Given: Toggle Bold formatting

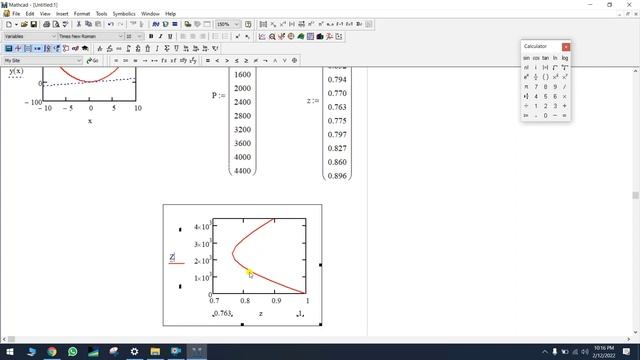Looking at the screenshot, I should click(151, 37).
